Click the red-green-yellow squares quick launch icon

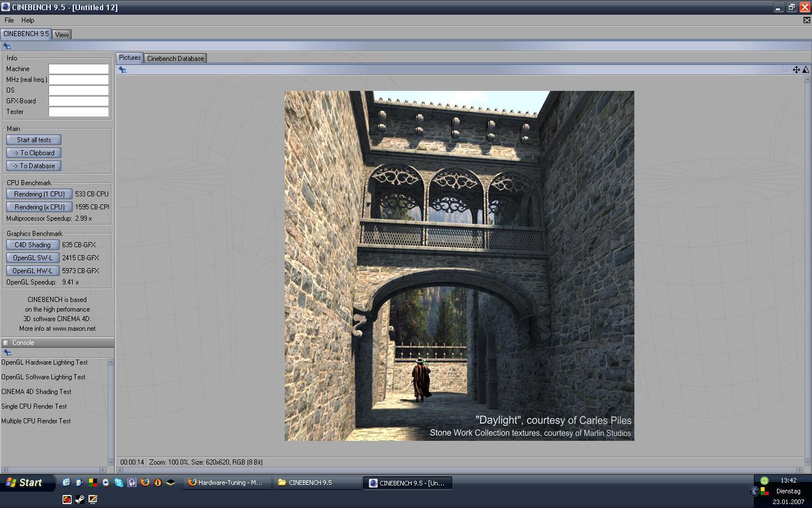click(x=92, y=483)
